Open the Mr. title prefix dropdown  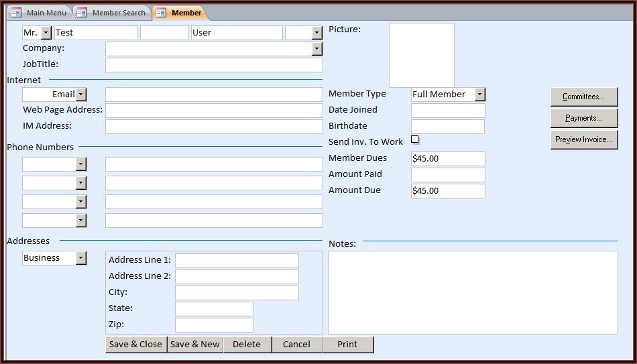46,33
